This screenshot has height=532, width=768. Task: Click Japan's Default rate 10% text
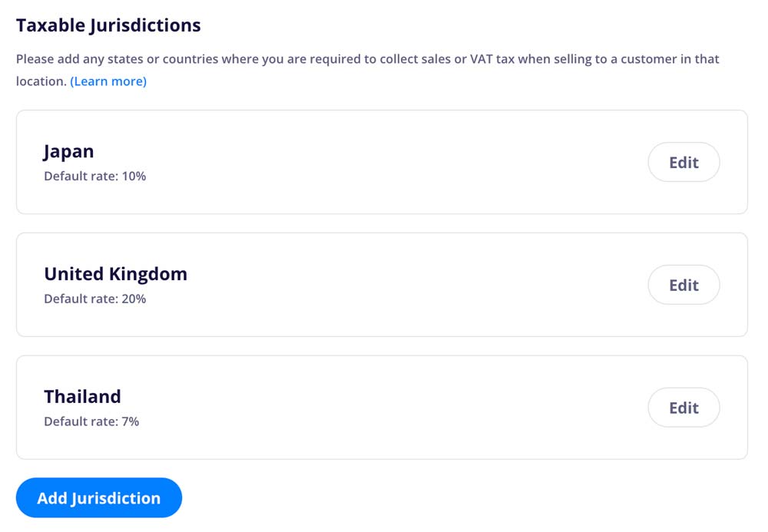[x=95, y=177]
